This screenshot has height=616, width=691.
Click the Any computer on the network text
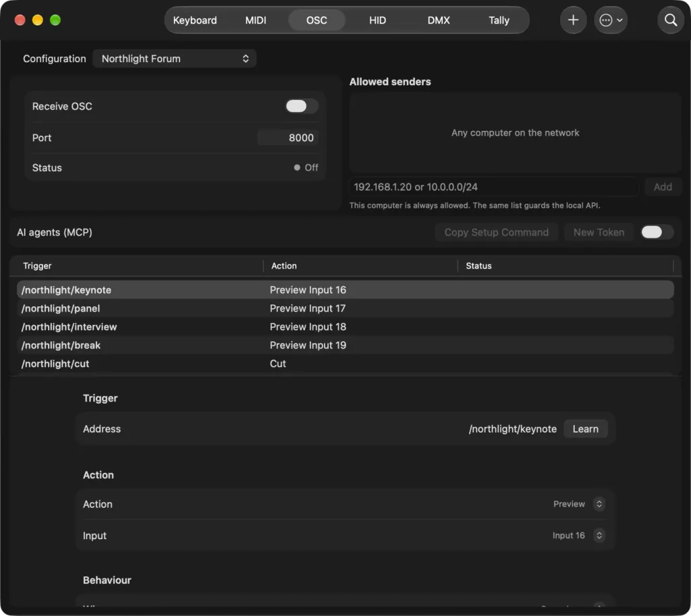click(x=515, y=133)
